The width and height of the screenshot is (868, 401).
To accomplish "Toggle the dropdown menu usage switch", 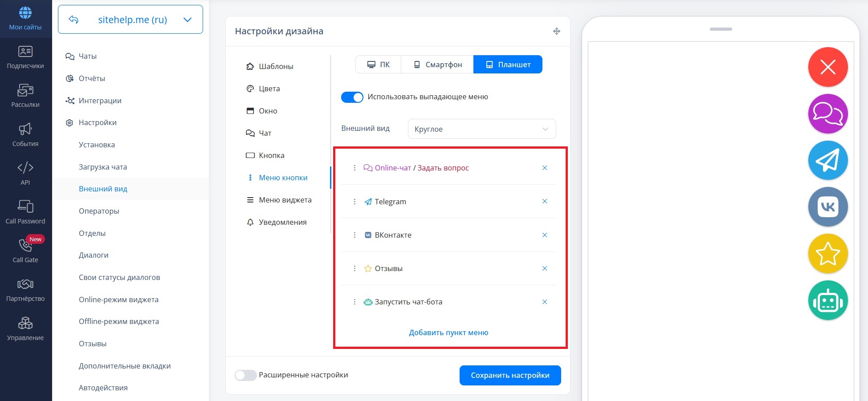I will click(x=352, y=97).
